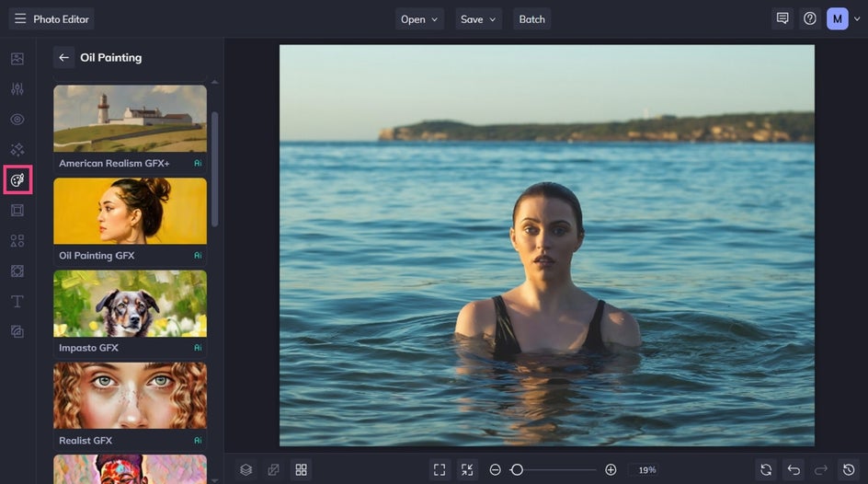Click the undo arrow icon
The height and width of the screenshot is (484, 868).
(794, 469)
